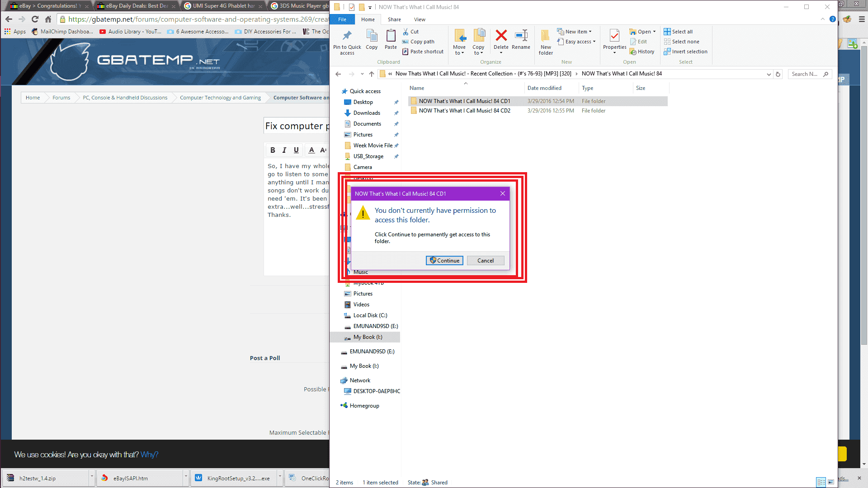Switch to the Share ribbon tab

click(394, 19)
